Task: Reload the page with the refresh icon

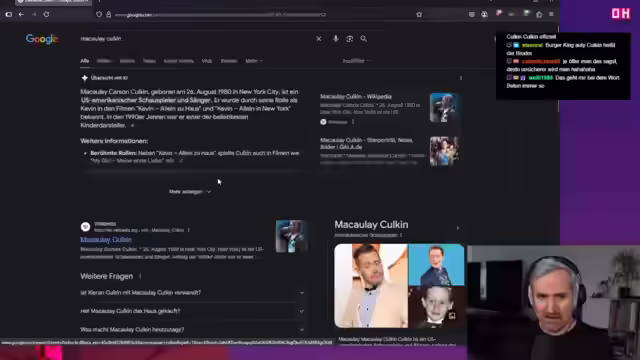Action: [47, 14]
